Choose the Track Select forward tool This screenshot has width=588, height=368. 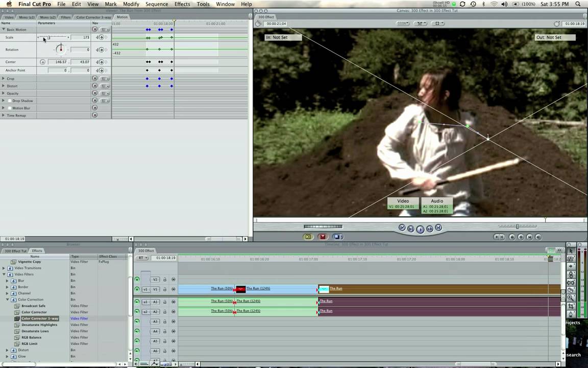(x=571, y=267)
